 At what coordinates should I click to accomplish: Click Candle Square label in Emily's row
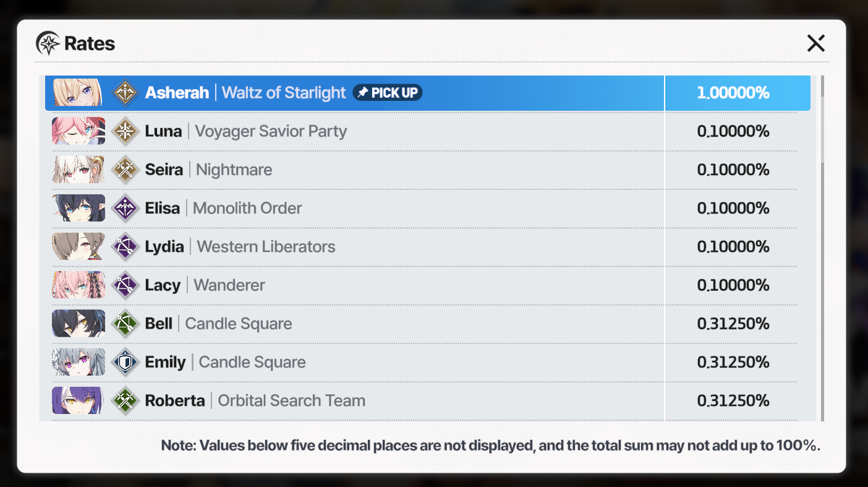click(x=252, y=362)
